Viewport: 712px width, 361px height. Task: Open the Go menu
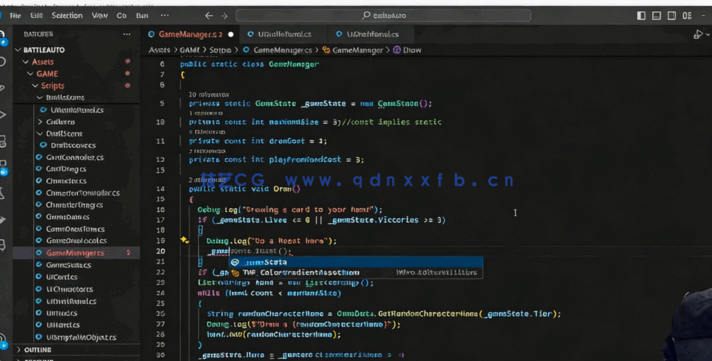click(121, 15)
